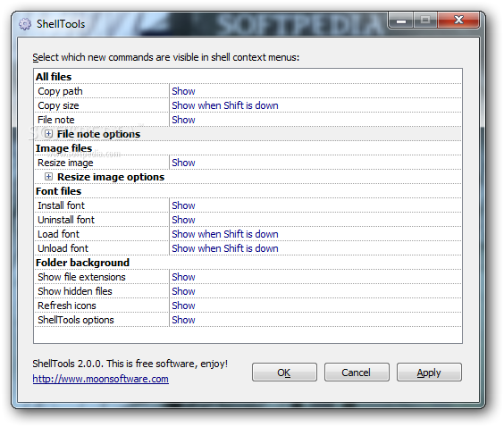Screen dimensions: 504x427
Task: Click the Image files category header
Action: coord(63,148)
